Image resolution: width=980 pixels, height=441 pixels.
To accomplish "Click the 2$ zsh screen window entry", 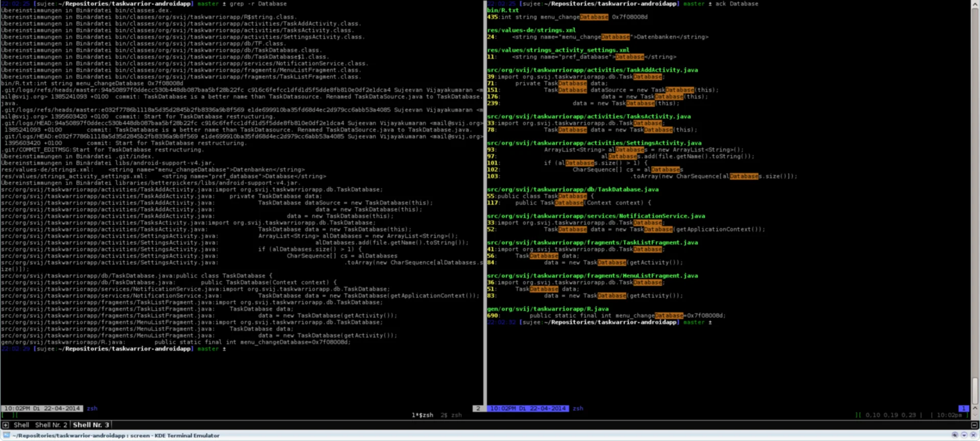I will click(451, 415).
